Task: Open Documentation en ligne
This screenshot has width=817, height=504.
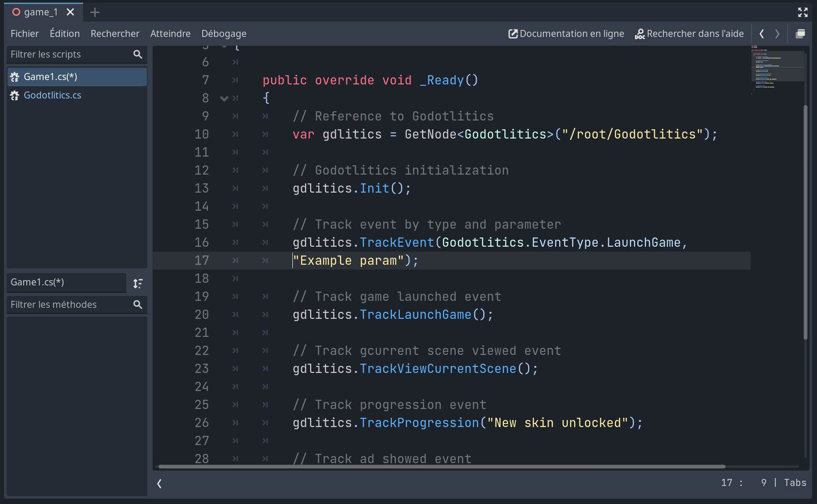Action: (566, 33)
